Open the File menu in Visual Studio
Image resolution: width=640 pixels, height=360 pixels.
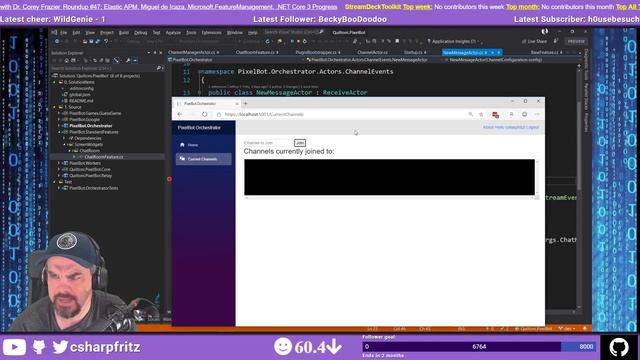[64, 32]
